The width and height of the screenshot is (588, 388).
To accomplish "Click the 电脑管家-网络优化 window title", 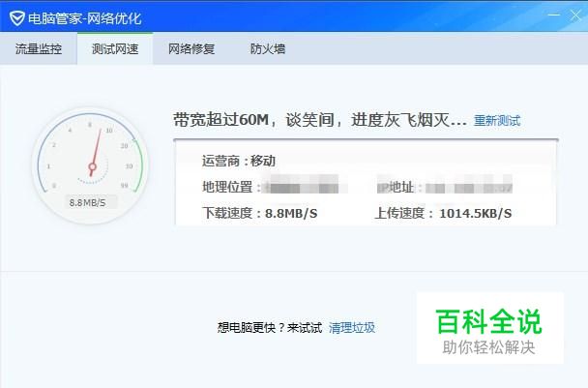I will [x=85, y=18].
